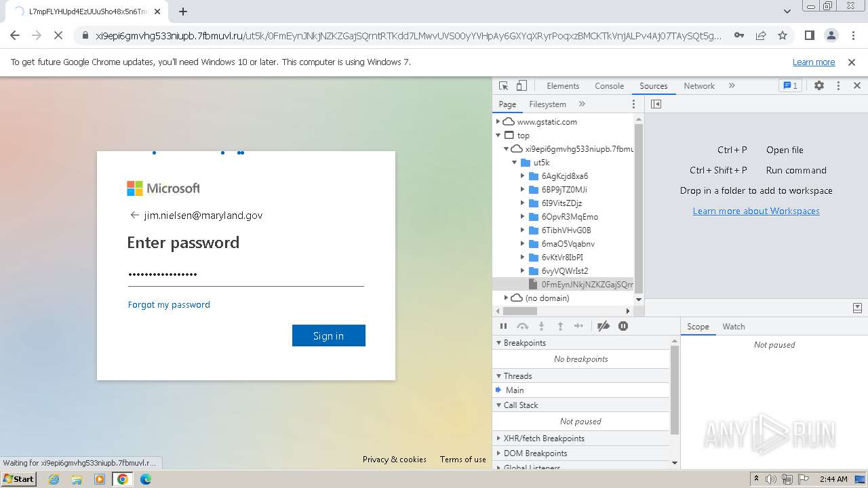Select the 6vyVQWrIst2 folder
This screenshot has width=868, height=488.
coord(564,271)
